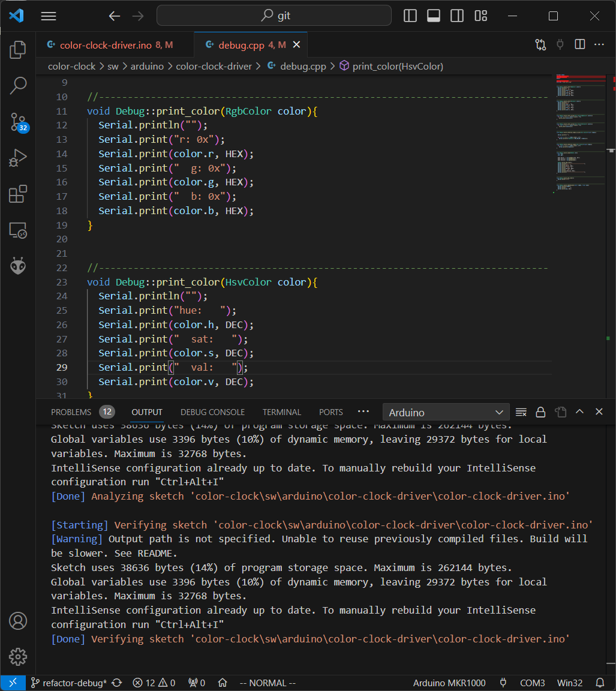Viewport: 616px width, 691px height.
Task: Open the Extensions view
Action: [x=18, y=194]
